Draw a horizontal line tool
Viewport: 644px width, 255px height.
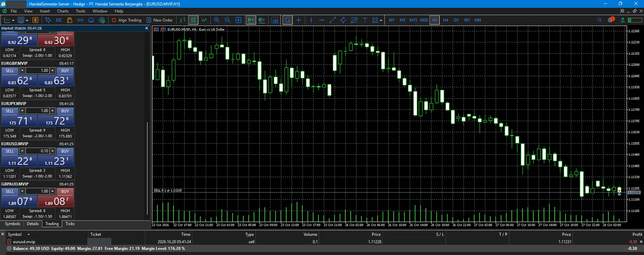(x=322, y=20)
